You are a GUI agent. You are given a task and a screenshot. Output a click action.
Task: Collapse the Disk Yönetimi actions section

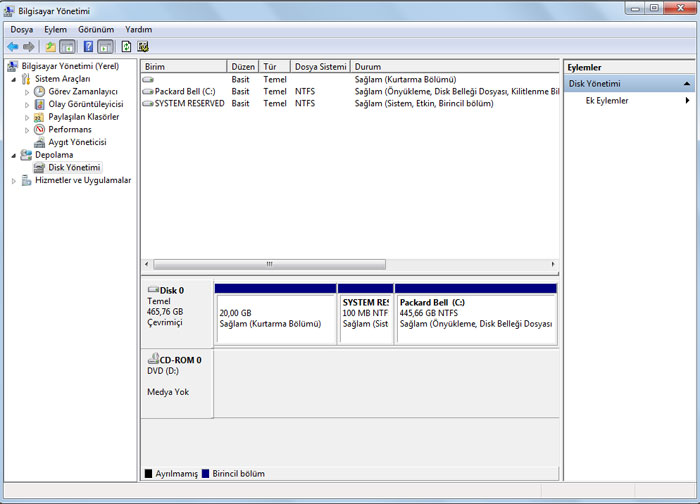point(687,84)
